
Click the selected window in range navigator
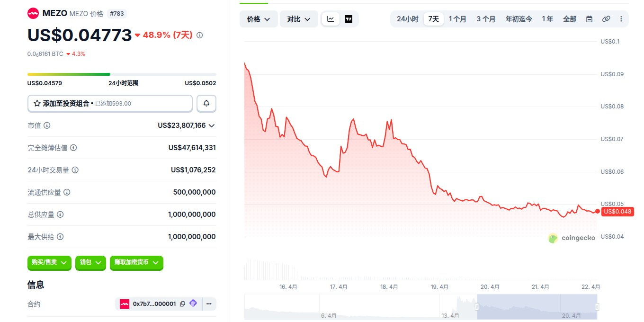click(x=537, y=307)
